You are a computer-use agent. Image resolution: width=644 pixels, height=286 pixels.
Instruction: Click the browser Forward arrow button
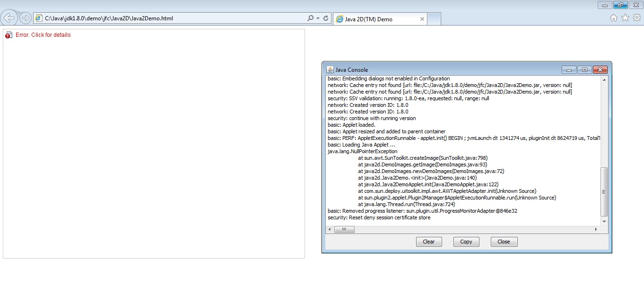tap(25, 18)
